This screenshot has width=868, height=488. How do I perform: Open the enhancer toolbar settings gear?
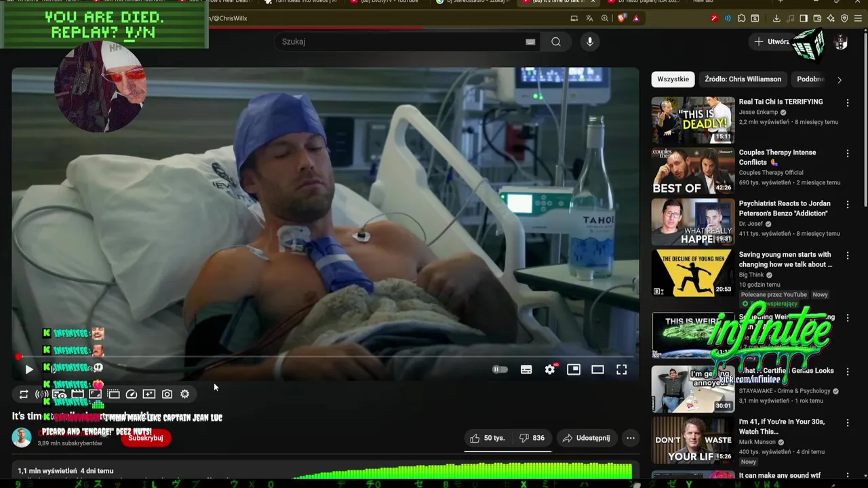(x=184, y=394)
